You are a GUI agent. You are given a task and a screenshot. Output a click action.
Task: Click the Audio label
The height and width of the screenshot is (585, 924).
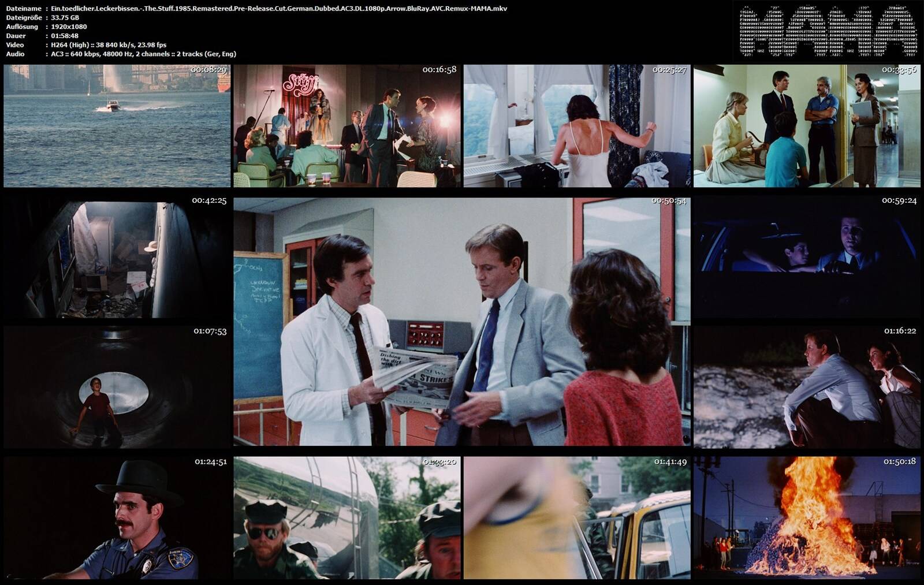click(x=15, y=54)
